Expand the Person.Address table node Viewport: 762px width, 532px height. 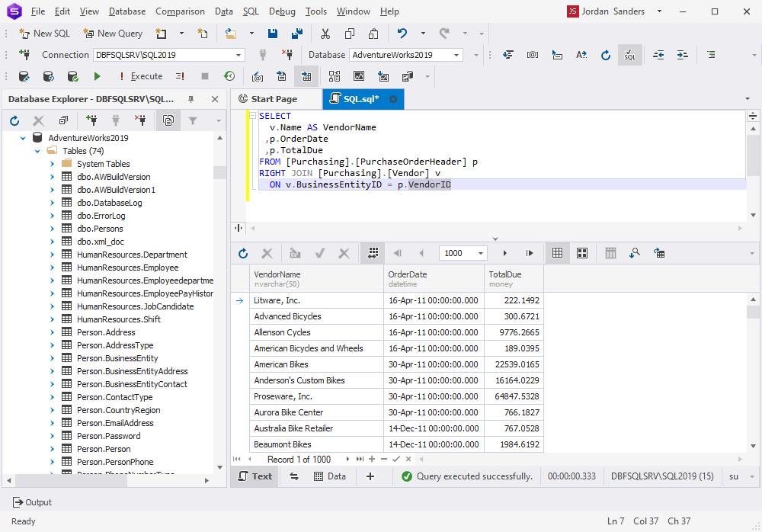[x=52, y=332]
